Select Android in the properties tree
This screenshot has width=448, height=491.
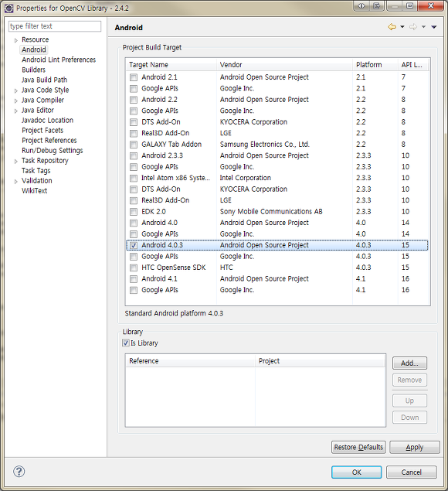34,49
